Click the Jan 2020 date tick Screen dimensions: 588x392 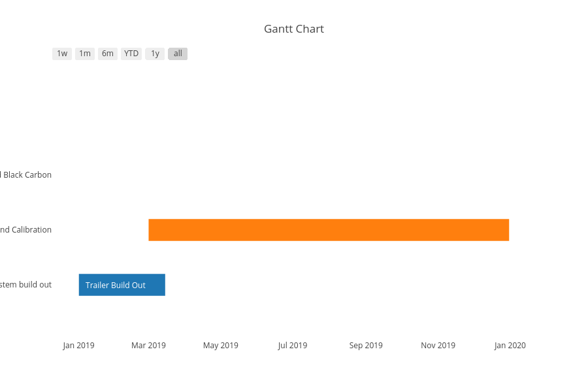point(510,346)
